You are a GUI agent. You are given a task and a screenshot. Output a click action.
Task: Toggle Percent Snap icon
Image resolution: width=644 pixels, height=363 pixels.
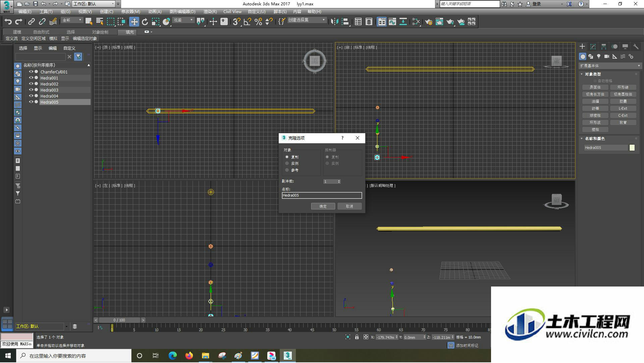coord(258,22)
